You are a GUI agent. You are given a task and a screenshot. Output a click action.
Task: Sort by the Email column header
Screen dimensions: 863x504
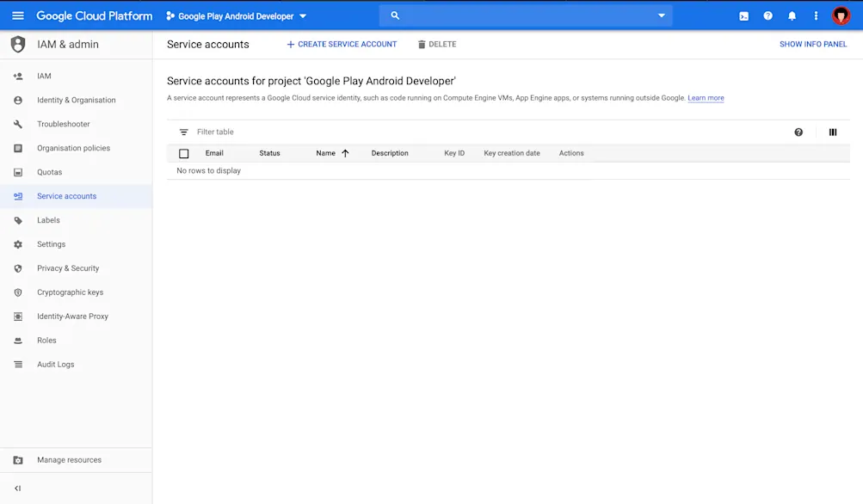214,153
